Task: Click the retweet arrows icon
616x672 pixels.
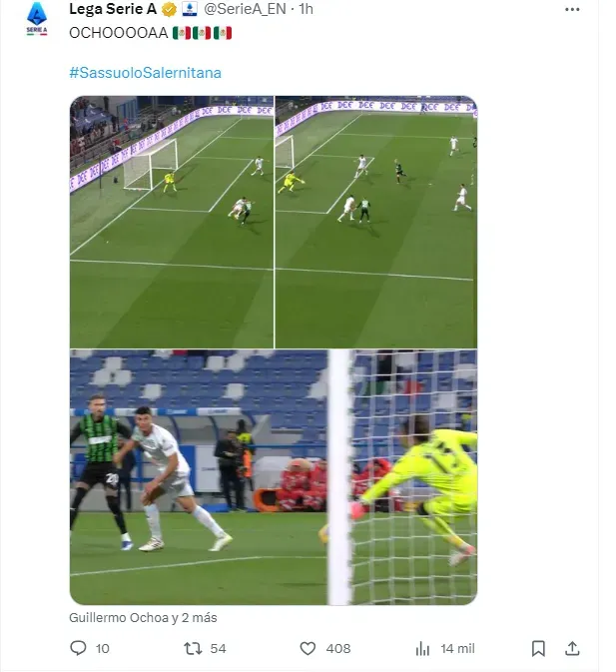Action: click(193, 648)
